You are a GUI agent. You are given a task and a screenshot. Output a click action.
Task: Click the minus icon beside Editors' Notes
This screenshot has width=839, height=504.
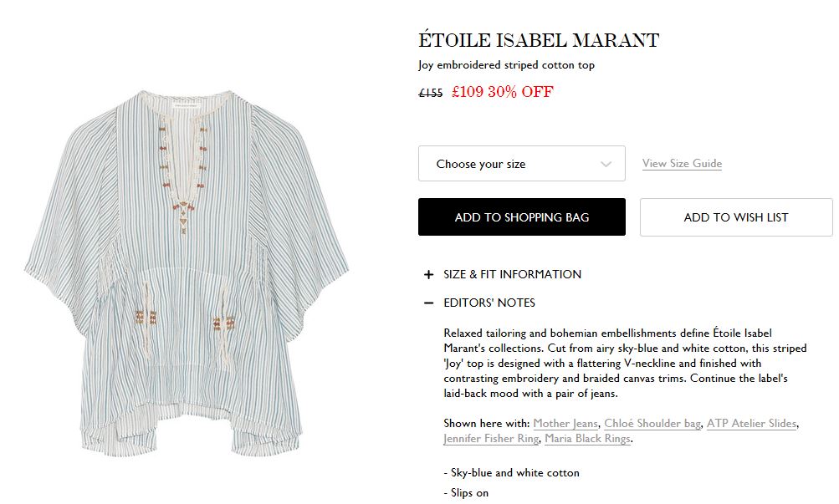[x=428, y=303]
